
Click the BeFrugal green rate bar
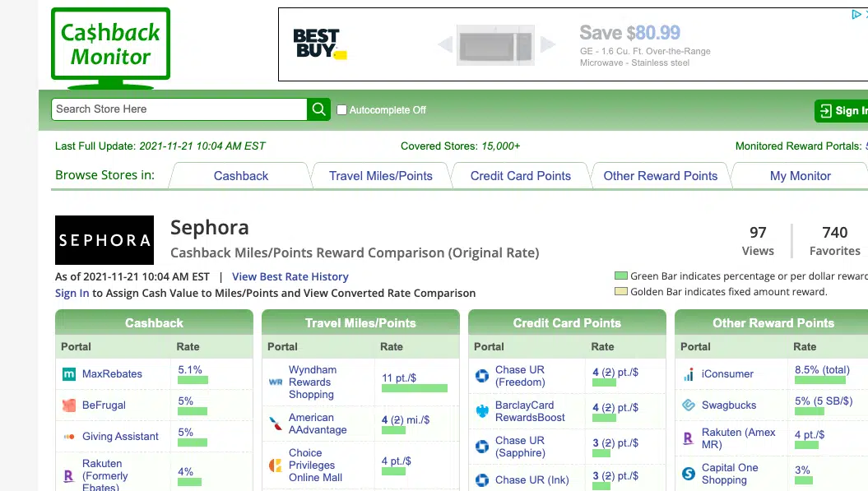pyautogui.click(x=193, y=411)
